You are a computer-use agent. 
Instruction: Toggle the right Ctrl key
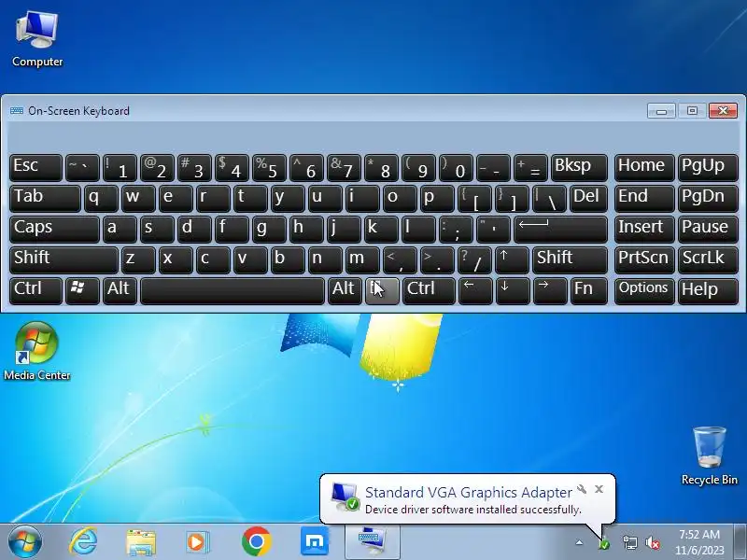429,291
